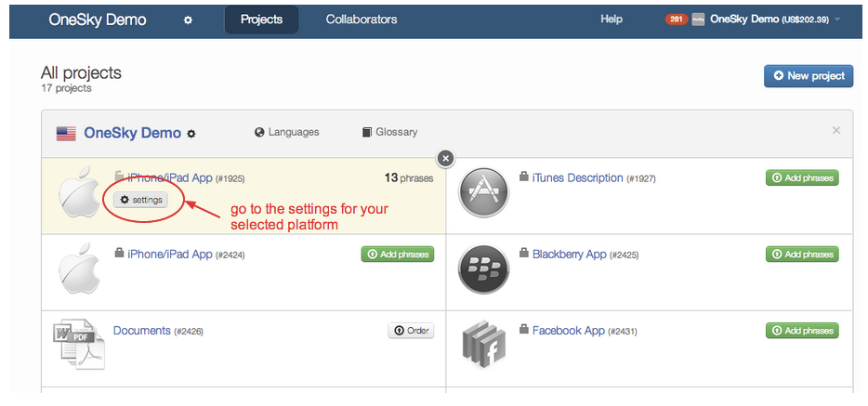Click the unlocked padlock icon beside iPhone/iPad App #1925
Image resolution: width=868 pixels, height=406 pixels.
pos(118,177)
